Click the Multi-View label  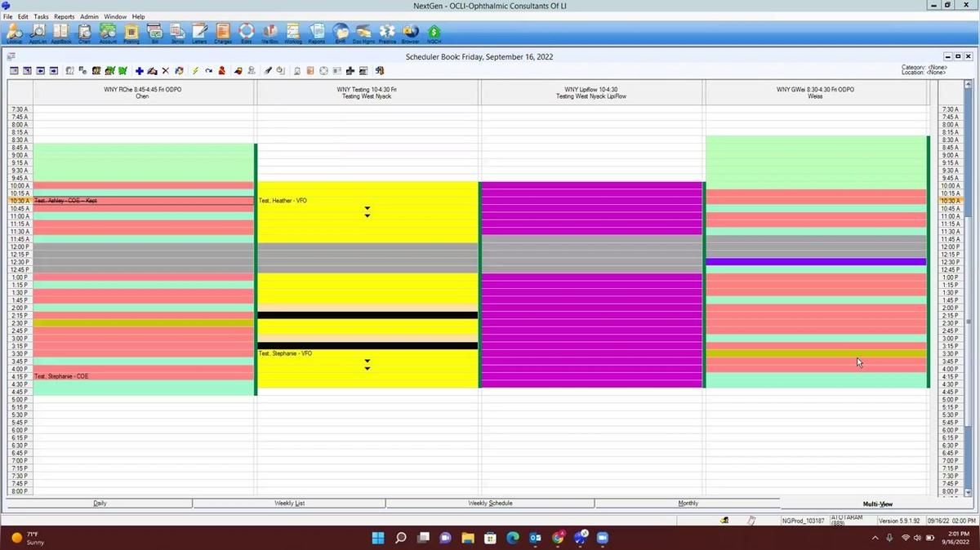[878, 503]
